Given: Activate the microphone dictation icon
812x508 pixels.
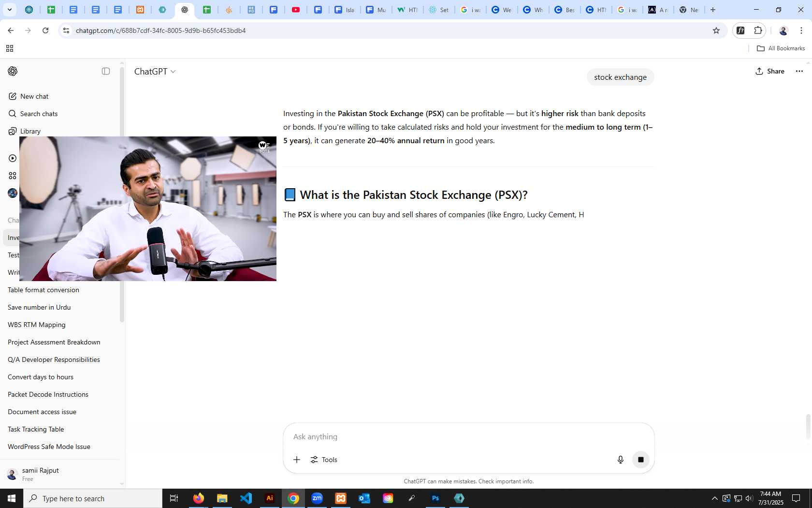Looking at the screenshot, I should pyautogui.click(x=621, y=460).
